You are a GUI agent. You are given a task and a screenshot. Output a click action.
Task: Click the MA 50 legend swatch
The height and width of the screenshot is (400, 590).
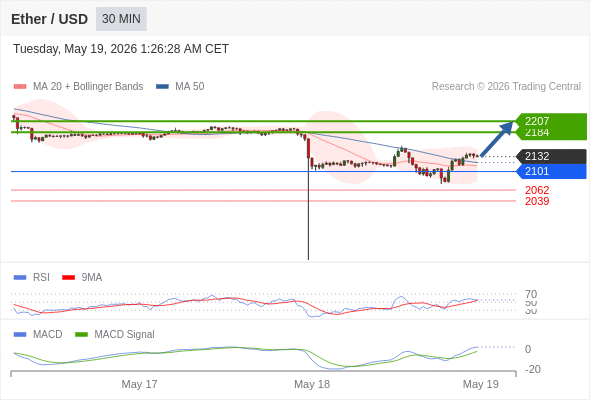(162, 87)
